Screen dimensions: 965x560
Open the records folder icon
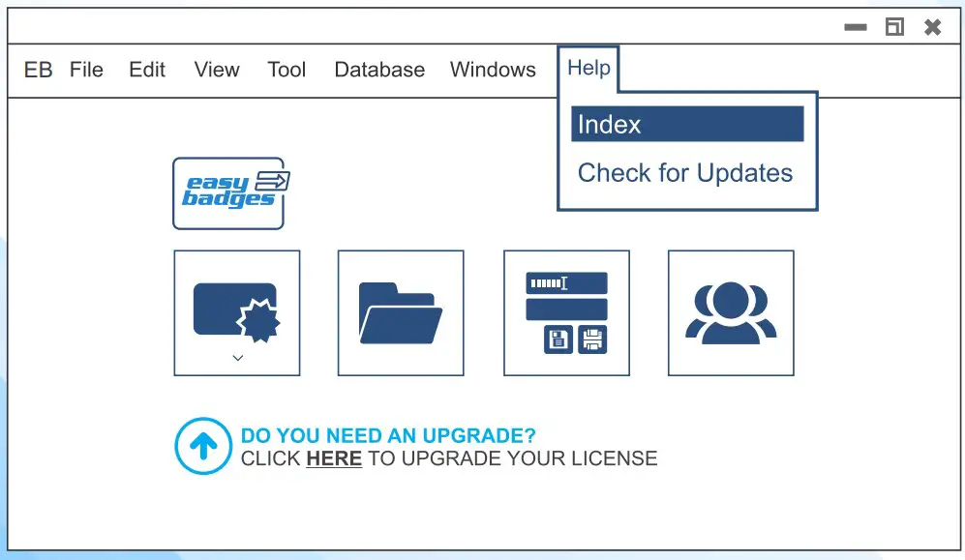click(x=401, y=312)
